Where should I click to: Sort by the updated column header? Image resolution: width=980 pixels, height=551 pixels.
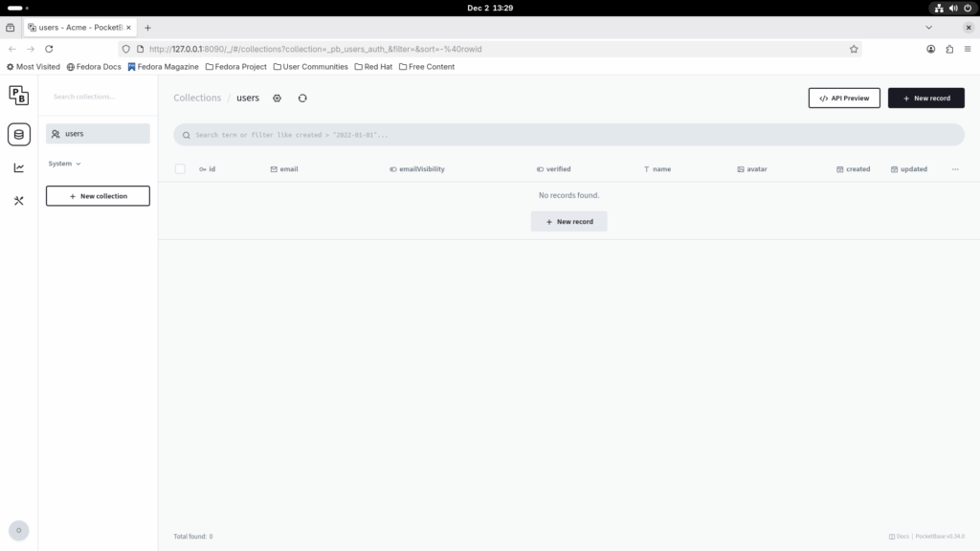(909, 169)
